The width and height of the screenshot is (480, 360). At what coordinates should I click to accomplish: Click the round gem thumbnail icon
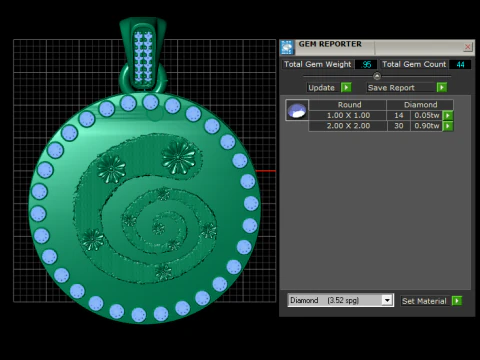[x=297, y=110]
